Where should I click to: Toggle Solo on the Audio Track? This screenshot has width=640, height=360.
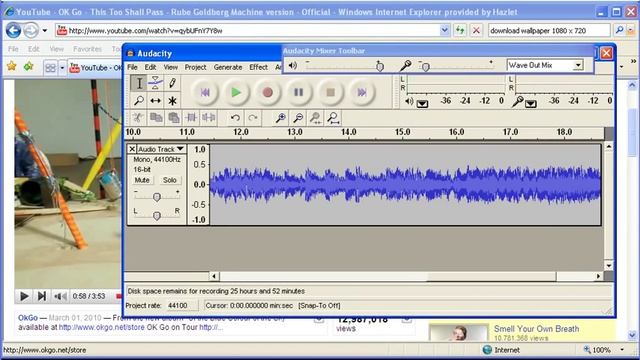(x=169, y=180)
